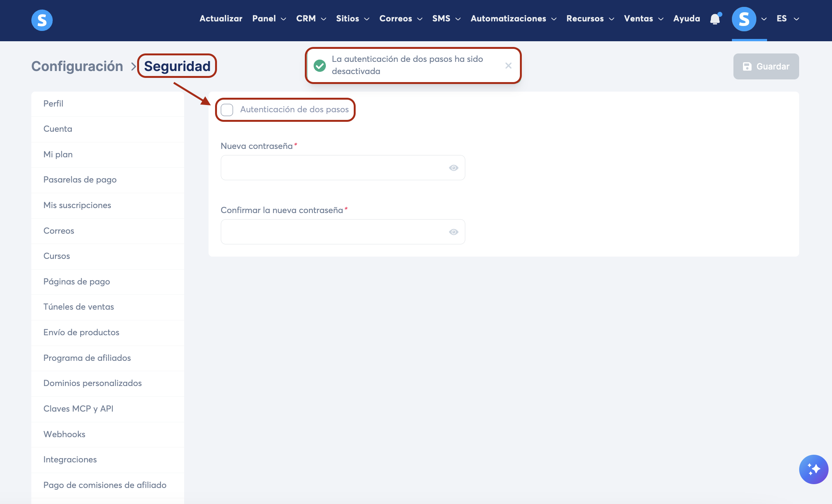Image resolution: width=832 pixels, height=504 pixels.
Task: Open Claves MCP y API settings
Action: pyautogui.click(x=108, y=409)
